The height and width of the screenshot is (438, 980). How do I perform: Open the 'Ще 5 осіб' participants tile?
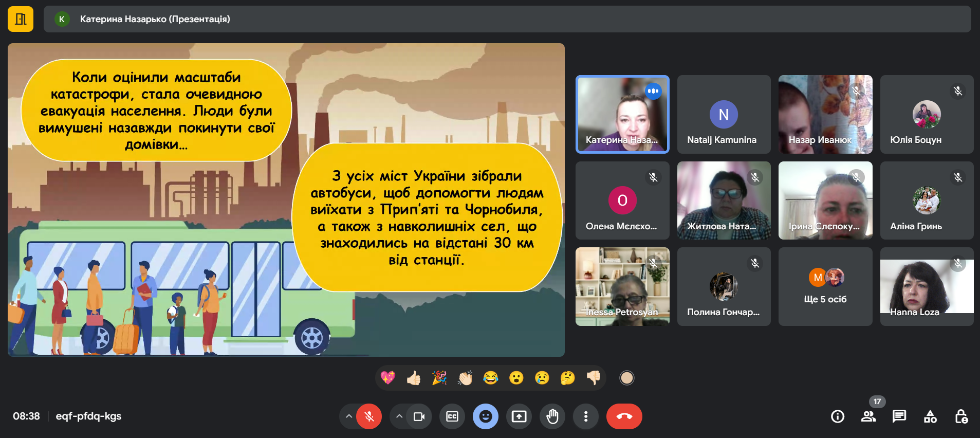(825, 286)
